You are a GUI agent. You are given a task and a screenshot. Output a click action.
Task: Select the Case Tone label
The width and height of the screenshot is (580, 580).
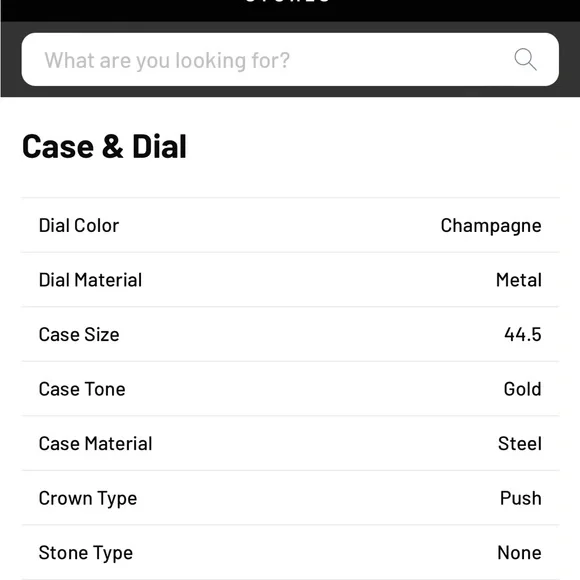click(x=82, y=389)
